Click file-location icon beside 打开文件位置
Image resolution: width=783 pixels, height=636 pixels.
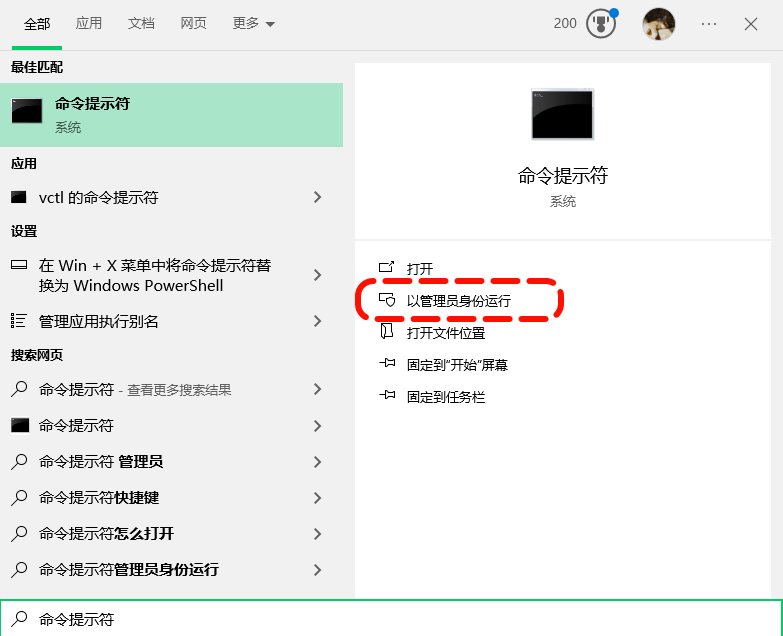[387, 331]
